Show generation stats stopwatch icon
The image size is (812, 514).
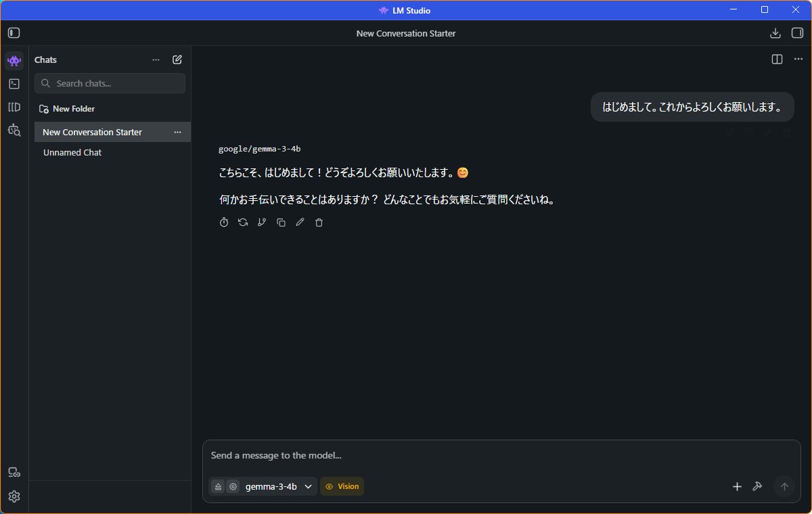pyautogui.click(x=224, y=222)
